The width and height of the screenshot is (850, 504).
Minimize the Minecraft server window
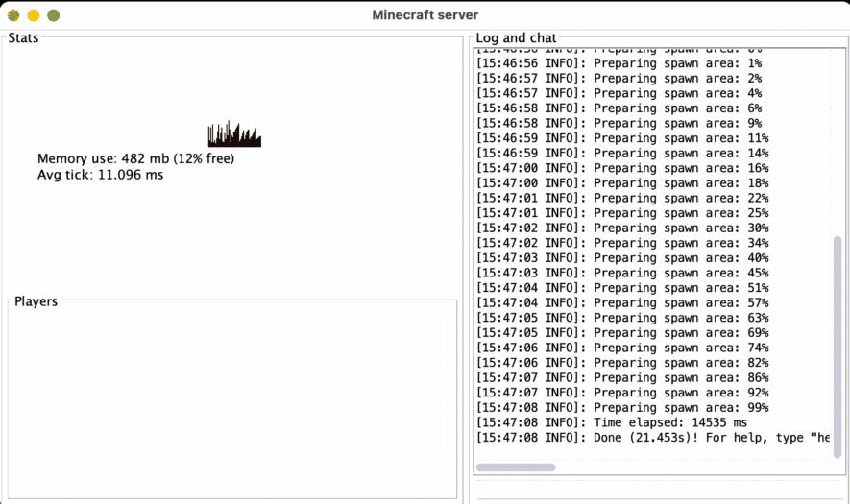[x=34, y=15]
